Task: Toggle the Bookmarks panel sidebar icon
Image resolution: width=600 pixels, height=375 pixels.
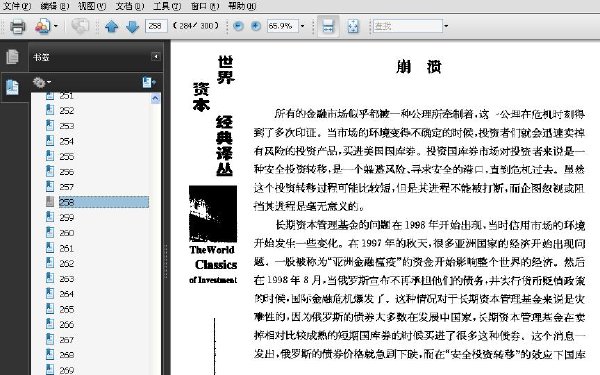Action: tap(12, 87)
